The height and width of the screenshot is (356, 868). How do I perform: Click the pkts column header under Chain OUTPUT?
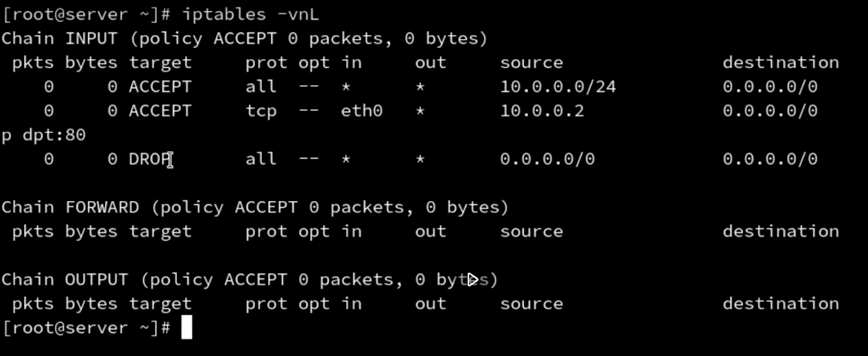(33, 304)
